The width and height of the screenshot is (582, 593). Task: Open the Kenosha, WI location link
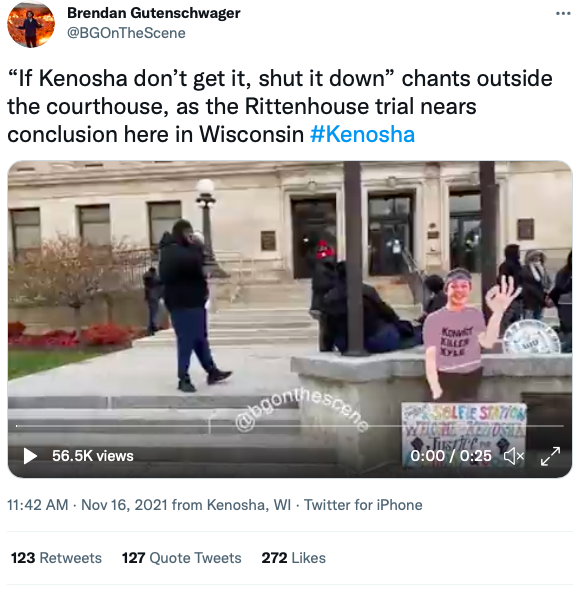(249, 505)
